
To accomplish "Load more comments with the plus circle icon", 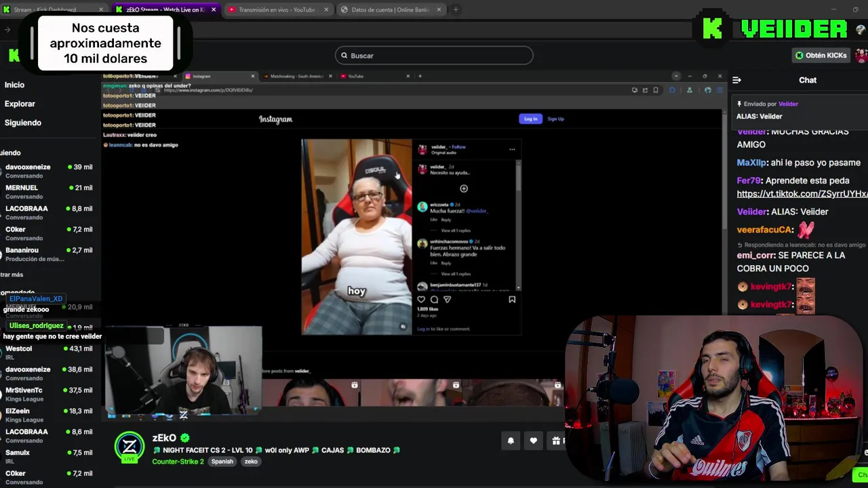I will click(x=464, y=188).
